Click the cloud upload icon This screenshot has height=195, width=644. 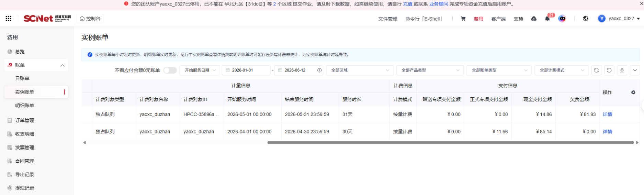pos(534,19)
